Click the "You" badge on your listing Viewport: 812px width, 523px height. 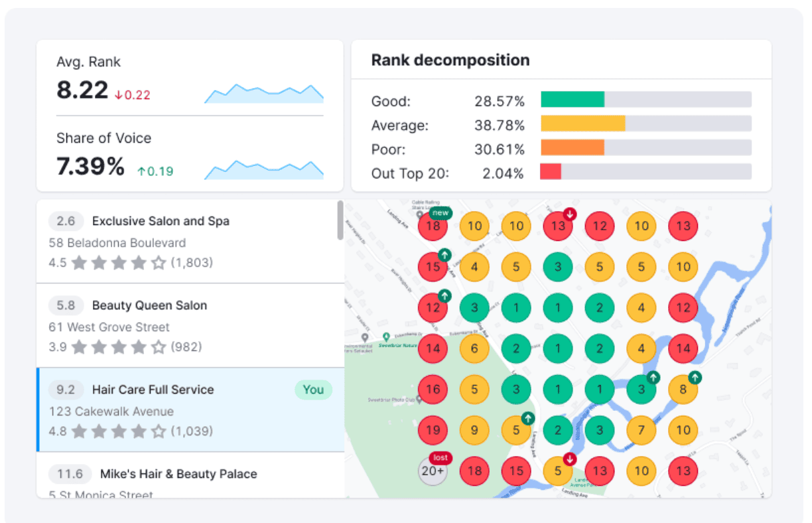313,390
